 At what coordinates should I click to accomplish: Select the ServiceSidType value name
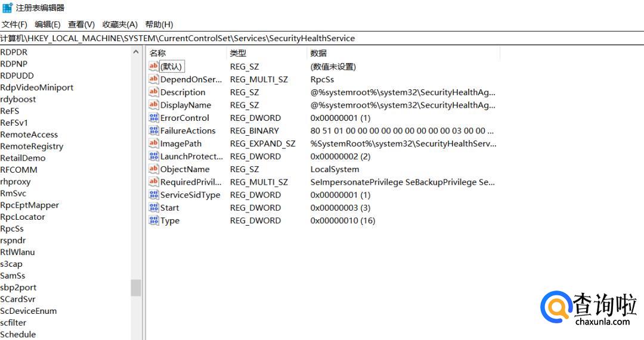pos(190,195)
